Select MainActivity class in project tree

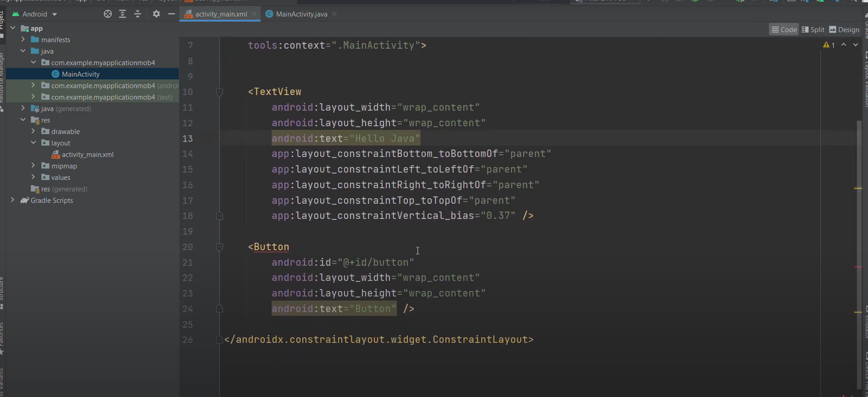[81, 74]
